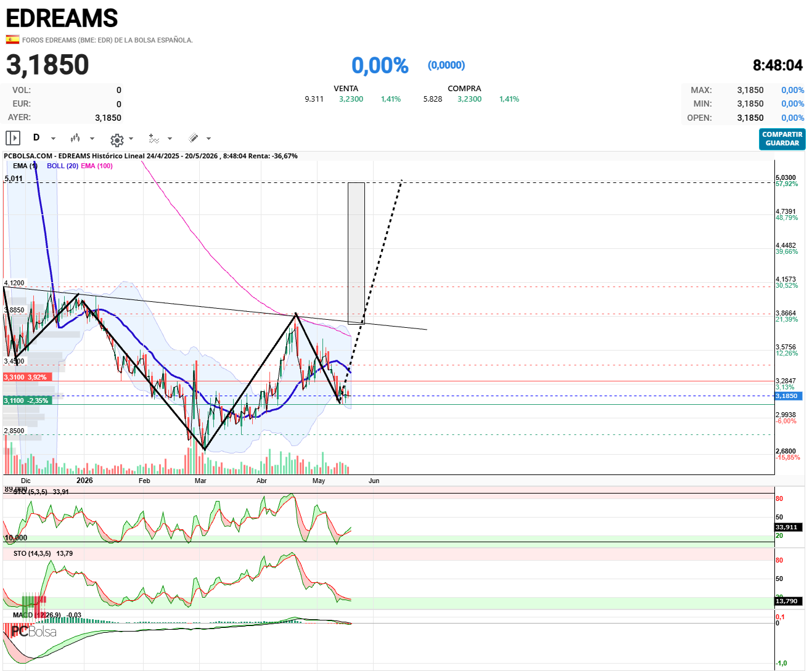Click the 3,2300 price under COMPRA

[x=469, y=99]
